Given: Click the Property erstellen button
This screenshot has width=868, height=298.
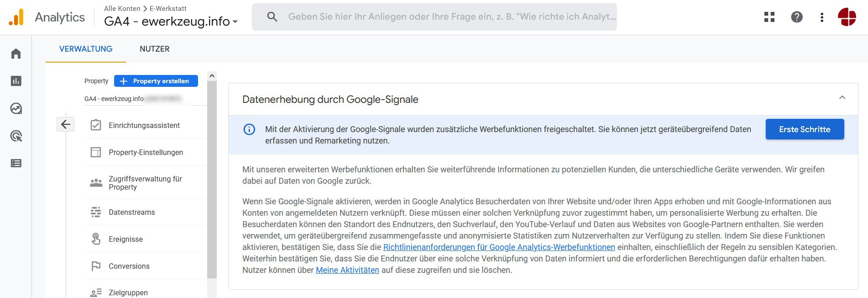Looking at the screenshot, I should (x=156, y=81).
